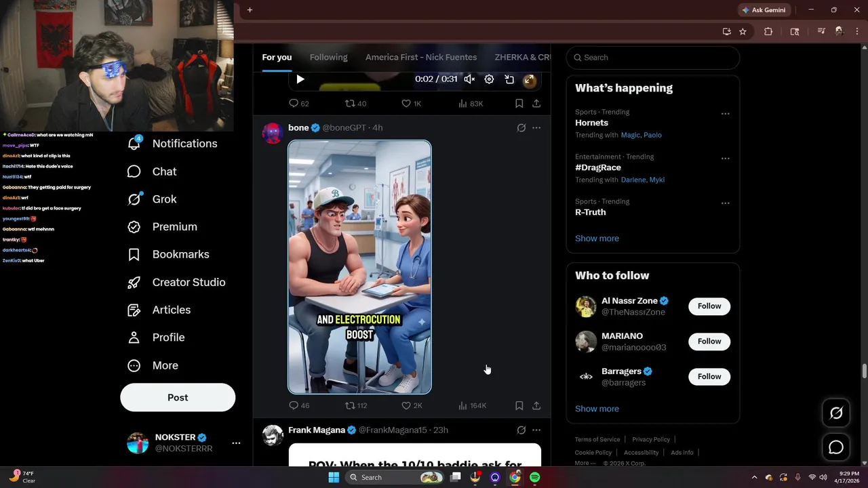Show hidden system tray icons chevron
868x488 pixels.
point(754,477)
